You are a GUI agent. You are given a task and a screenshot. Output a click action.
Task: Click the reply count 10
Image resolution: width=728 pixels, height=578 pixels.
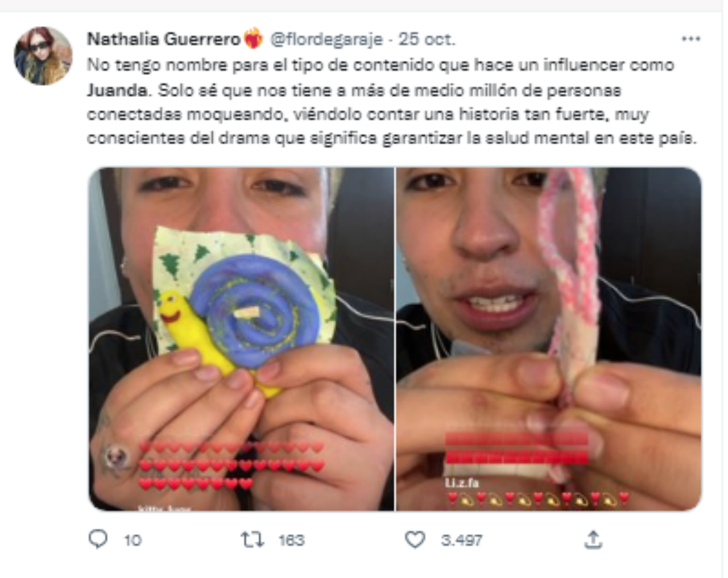133,540
